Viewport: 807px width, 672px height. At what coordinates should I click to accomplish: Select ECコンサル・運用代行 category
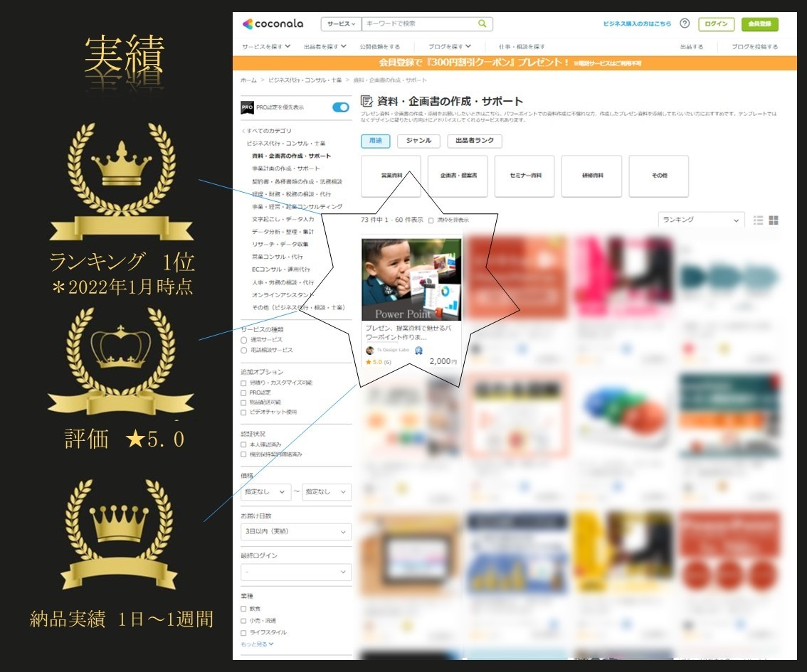281,270
